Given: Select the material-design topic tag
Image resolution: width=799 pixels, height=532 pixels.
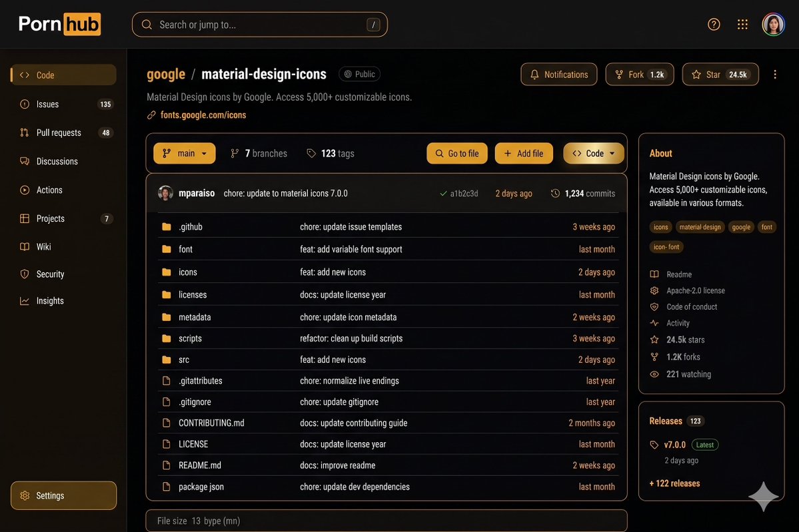Looking at the screenshot, I should coord(700,227).
